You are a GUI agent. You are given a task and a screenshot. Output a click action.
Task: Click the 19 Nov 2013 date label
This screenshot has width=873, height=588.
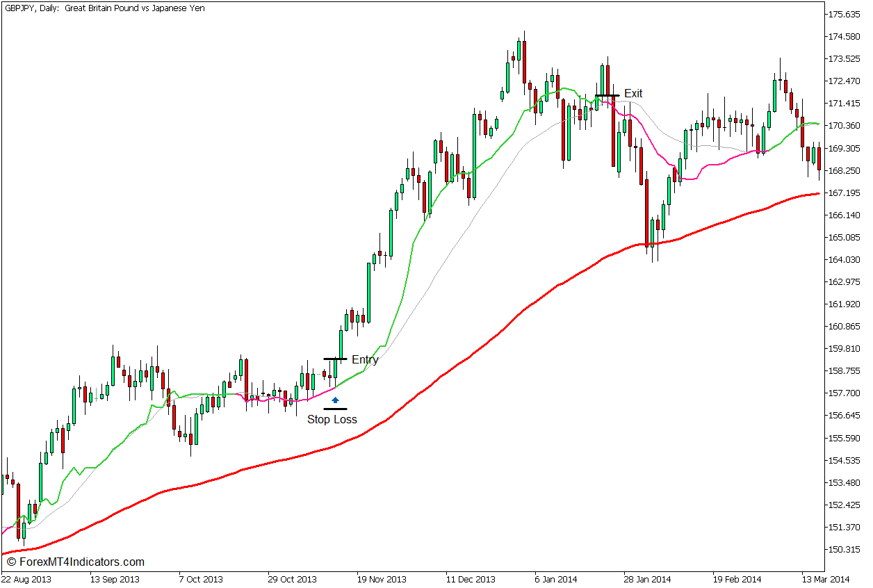382,579
